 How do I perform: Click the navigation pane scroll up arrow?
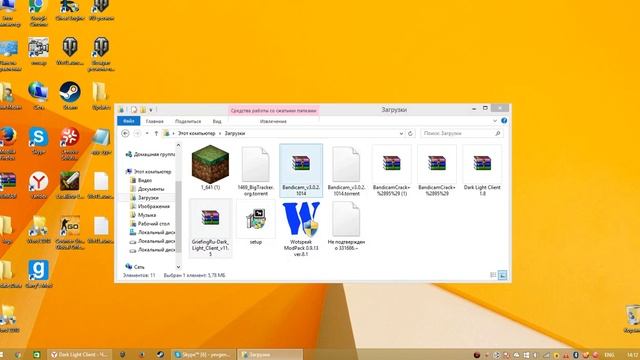178,145
